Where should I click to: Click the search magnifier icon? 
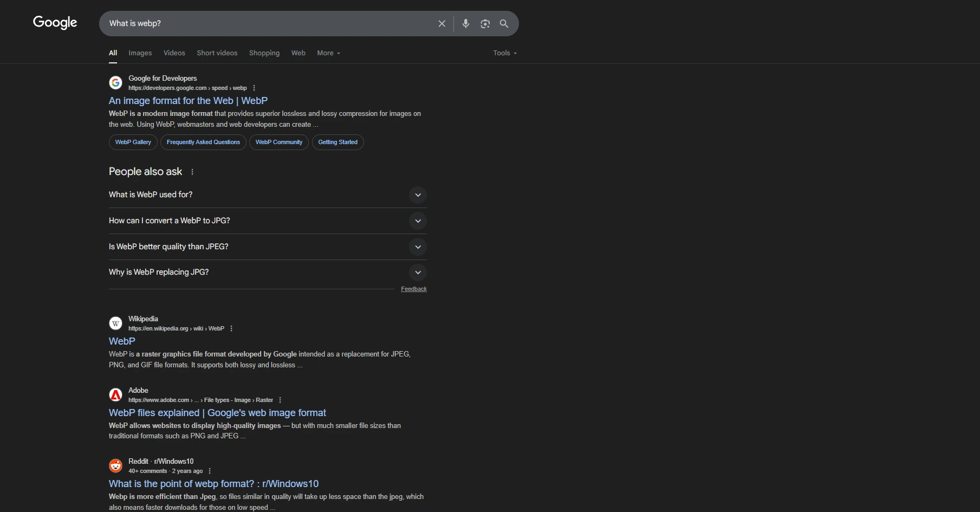click(503, 23)
